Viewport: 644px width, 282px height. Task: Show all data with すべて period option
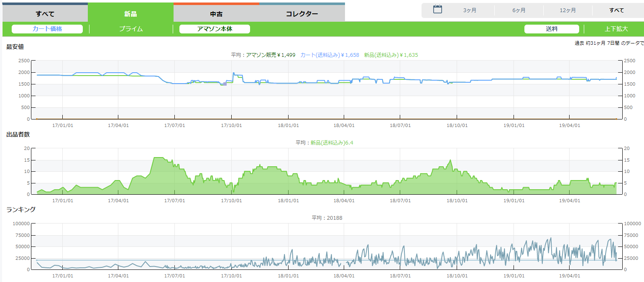pyautogui.click(x=616, y=10)
